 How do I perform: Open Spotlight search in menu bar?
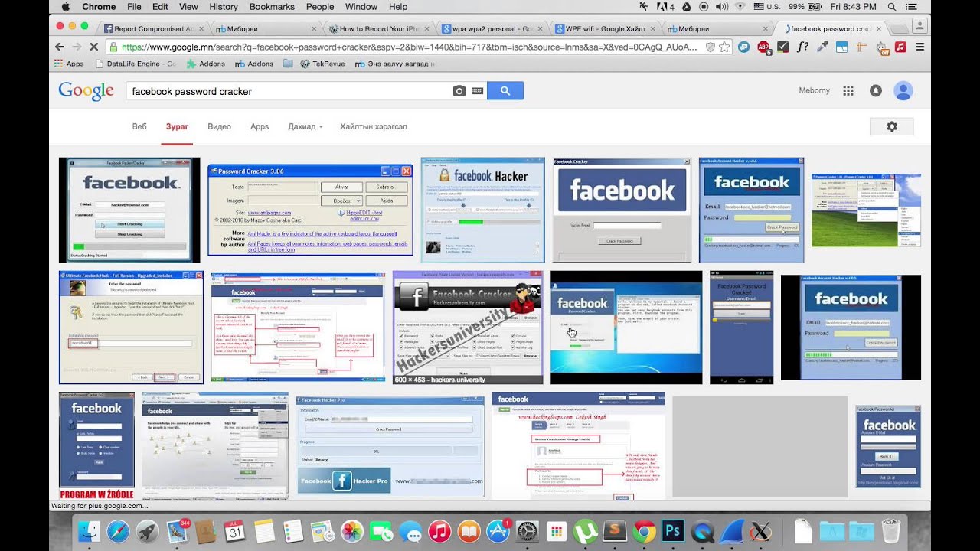point(891,7)
